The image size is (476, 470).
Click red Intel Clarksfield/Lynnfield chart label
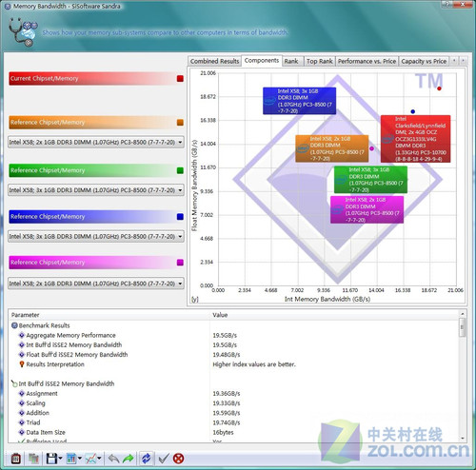click(x=415, y=139)
